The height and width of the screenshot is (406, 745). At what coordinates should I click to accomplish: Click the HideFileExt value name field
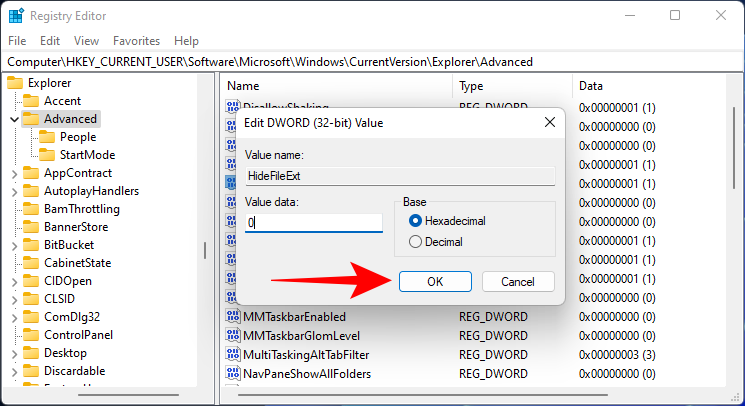pos(400,176)
